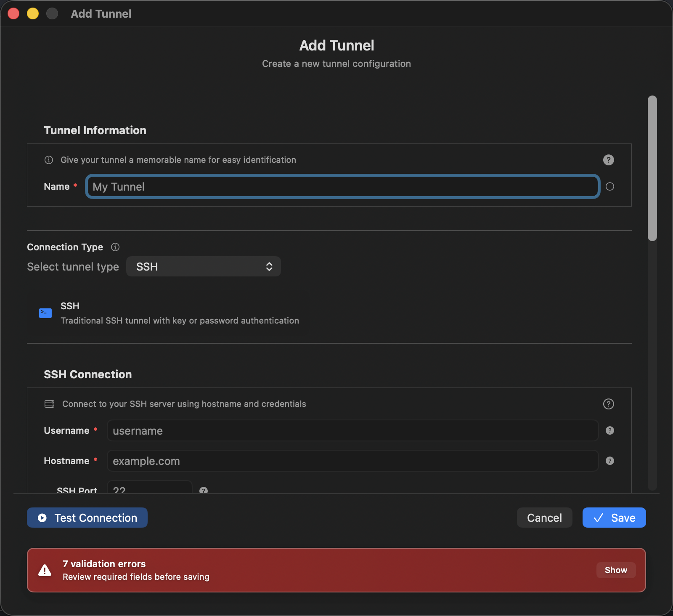
Task: Click the info icon above the Name field
Action: pyautogui.click(x=48, y=159)
